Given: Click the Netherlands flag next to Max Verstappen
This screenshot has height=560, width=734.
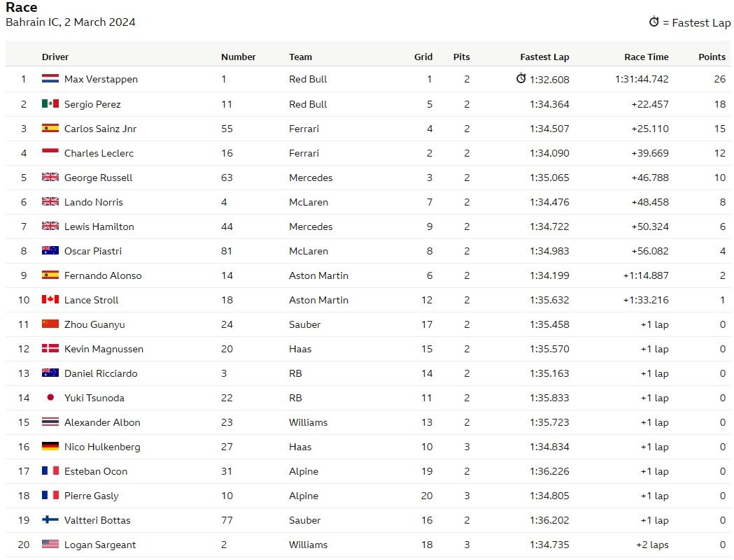Looking at the screenshot, I should coord(50,78).
